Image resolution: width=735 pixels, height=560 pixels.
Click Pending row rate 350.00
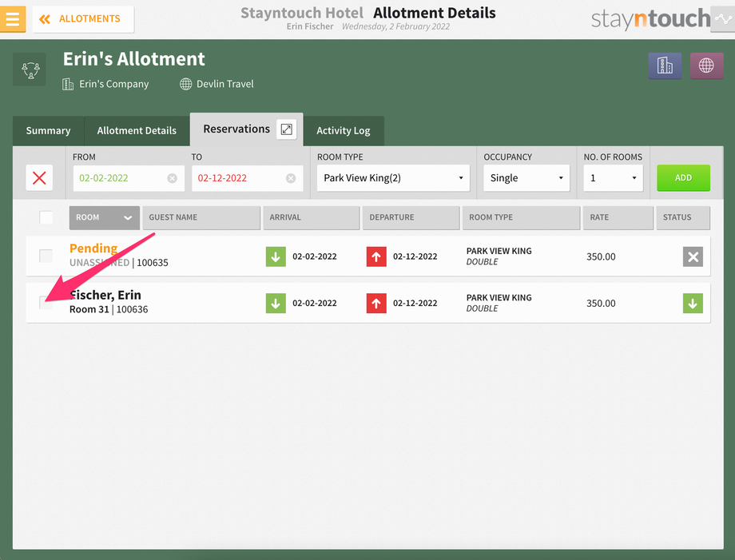601,256
